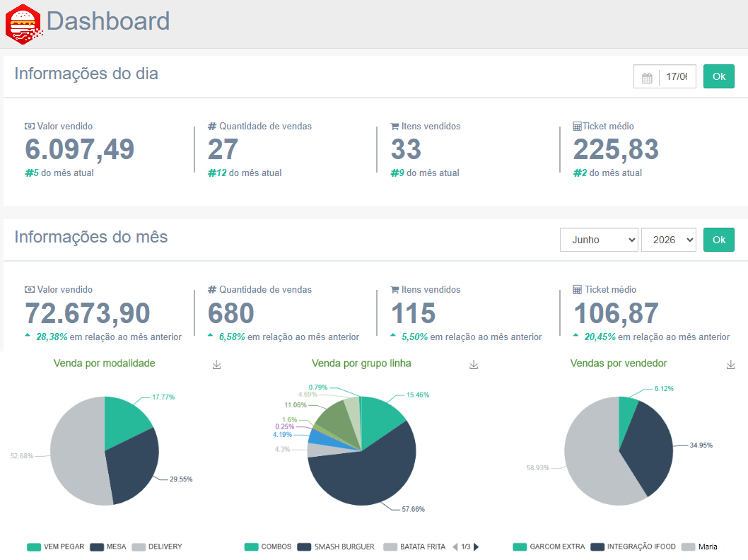The width and height of the screenshot is (748, 560).
Task: Click the 20,45% growth indicator
Action: pos(651,337)
